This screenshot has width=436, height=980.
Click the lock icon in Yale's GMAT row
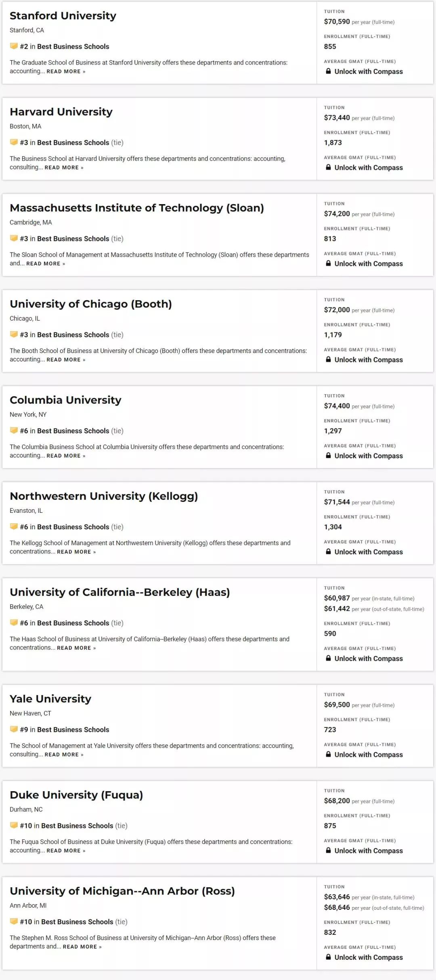point(329,754)
